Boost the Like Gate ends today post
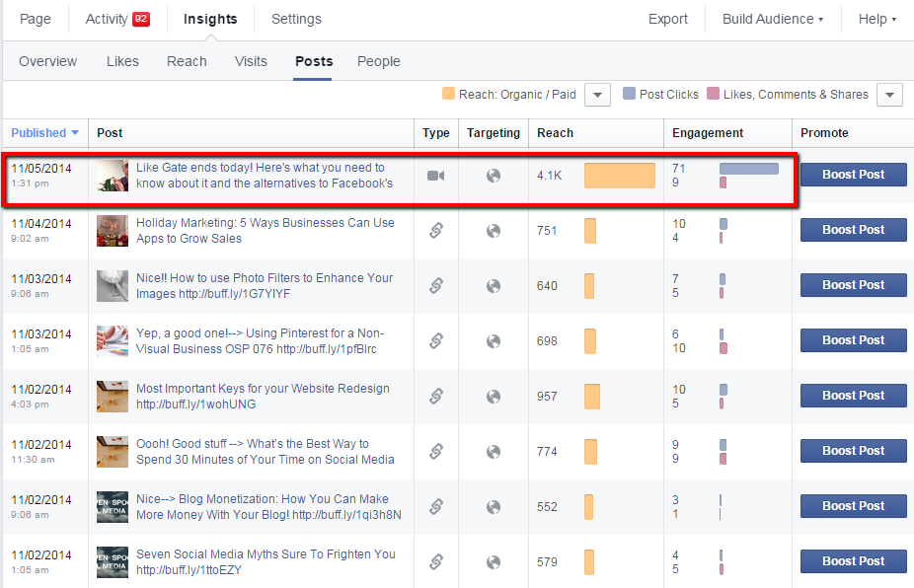 coord(853,175)
